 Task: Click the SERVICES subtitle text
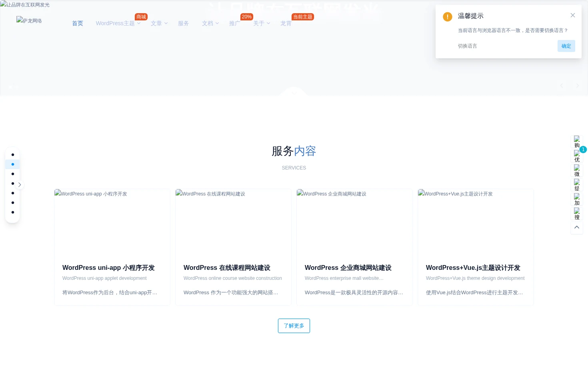[294, 168]
